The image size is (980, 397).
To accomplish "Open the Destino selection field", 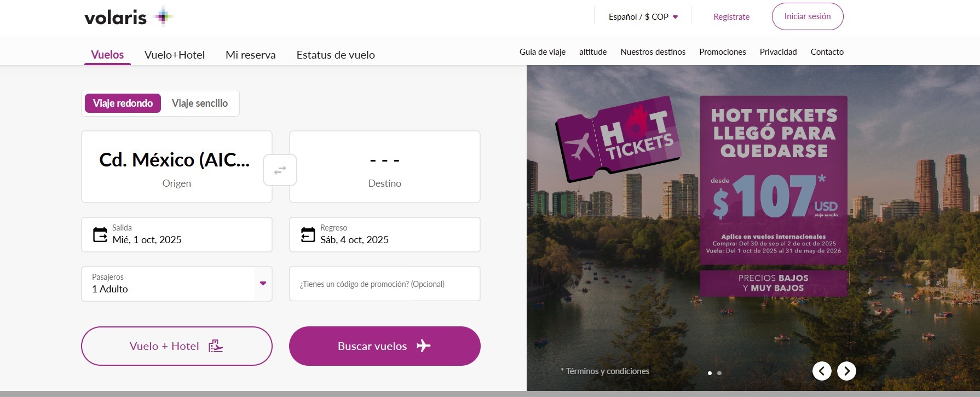I will point(384,166).
